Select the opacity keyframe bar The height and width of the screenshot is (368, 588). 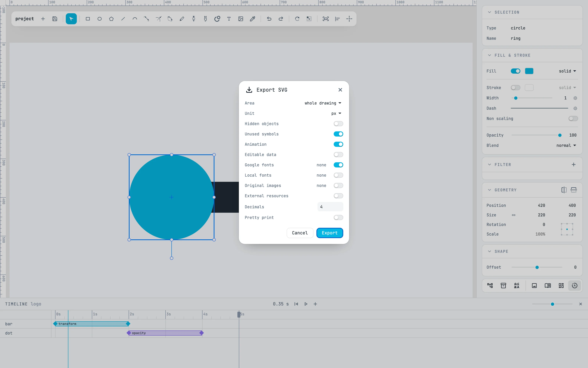click(x=165, y=333)
